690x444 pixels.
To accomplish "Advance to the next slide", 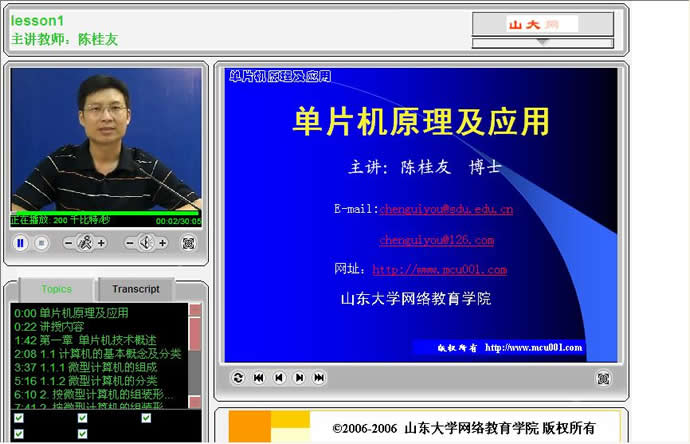I will click(x=299, y=378).
